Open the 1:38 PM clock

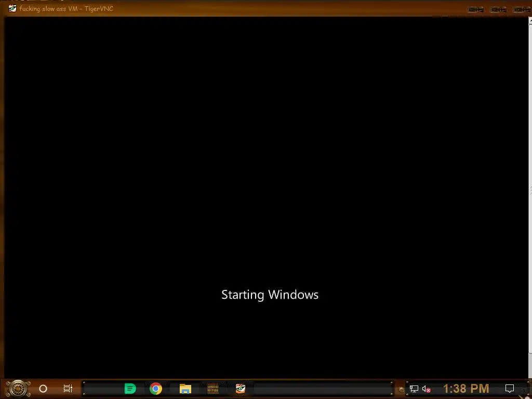(466, 389)
